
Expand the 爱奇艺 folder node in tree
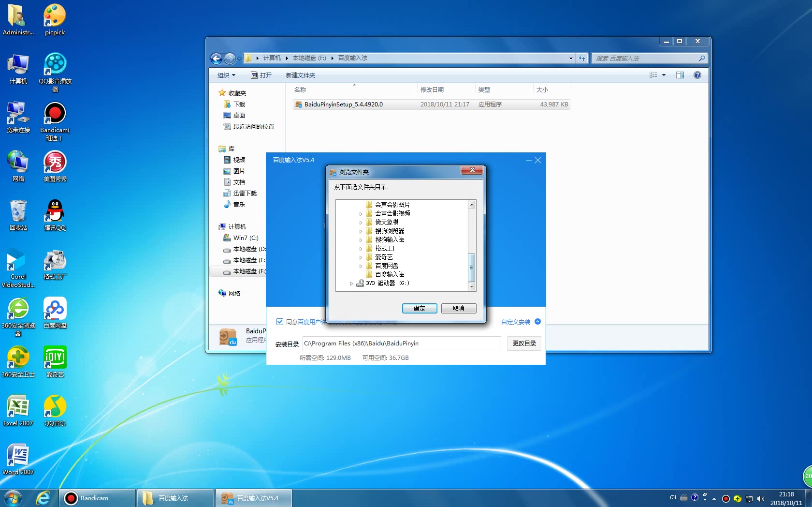tap(361, 257)
